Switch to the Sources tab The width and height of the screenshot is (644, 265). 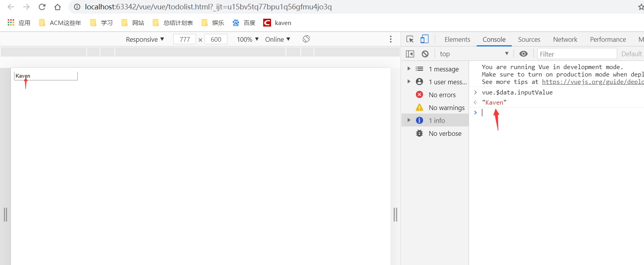529,39
